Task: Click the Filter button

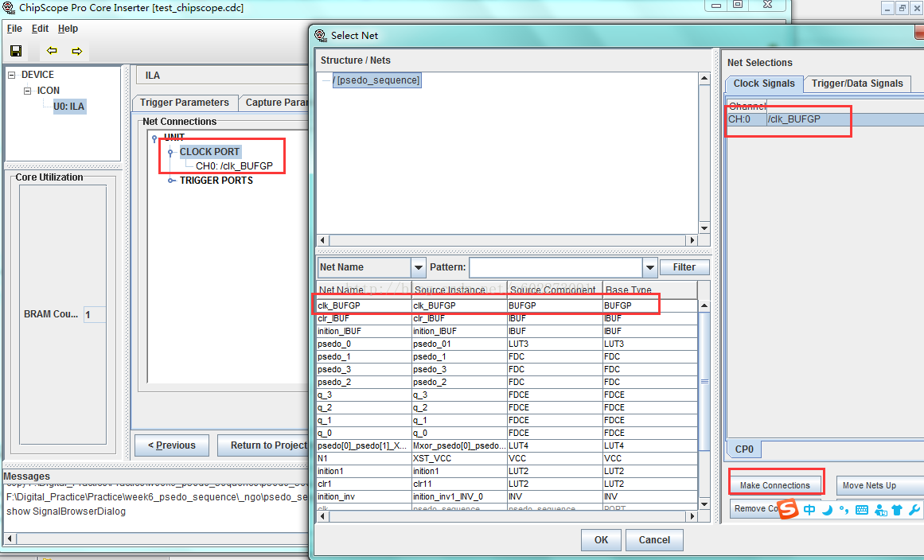Action: [x=684, y=267]
